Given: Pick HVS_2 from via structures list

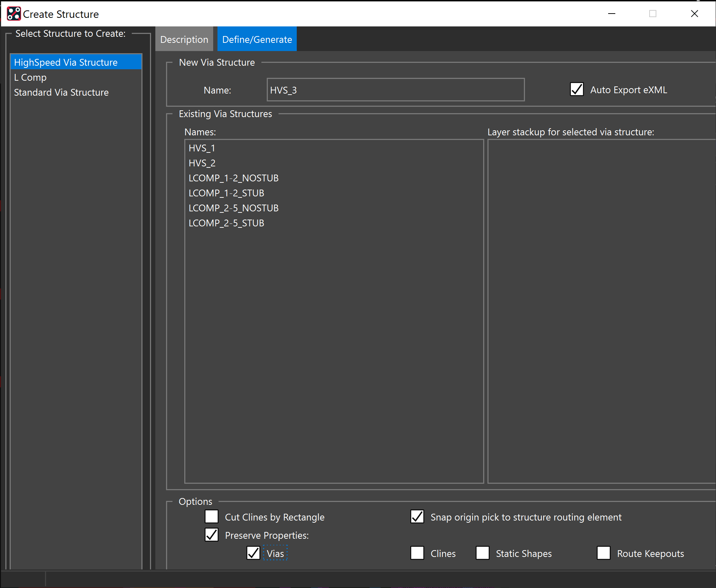Looking at the screenshot, I should click(x=202, y=163).
